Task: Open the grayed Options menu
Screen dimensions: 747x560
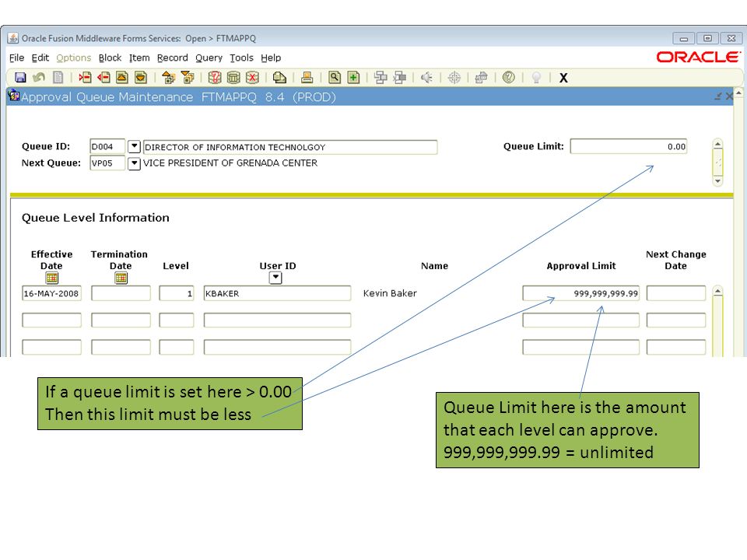Action: (x=73, y=58)
